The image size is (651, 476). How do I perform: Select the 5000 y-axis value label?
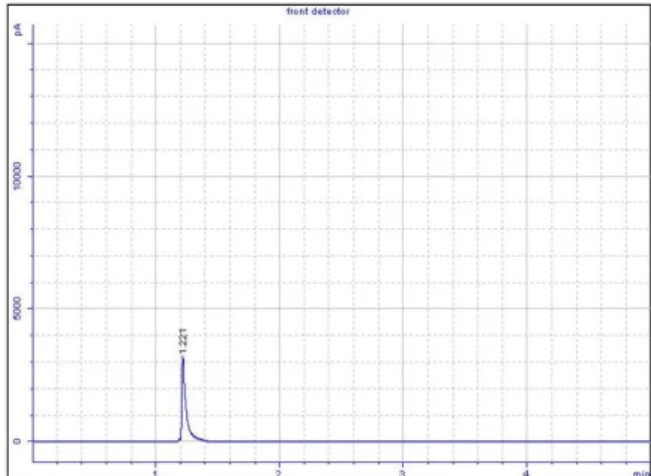click(x=17, y=308)
